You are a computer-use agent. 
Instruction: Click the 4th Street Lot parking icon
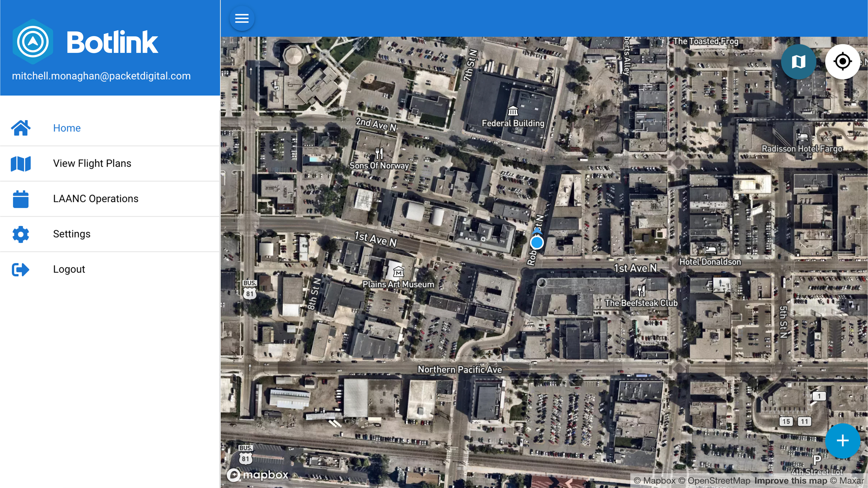[817, 460]
